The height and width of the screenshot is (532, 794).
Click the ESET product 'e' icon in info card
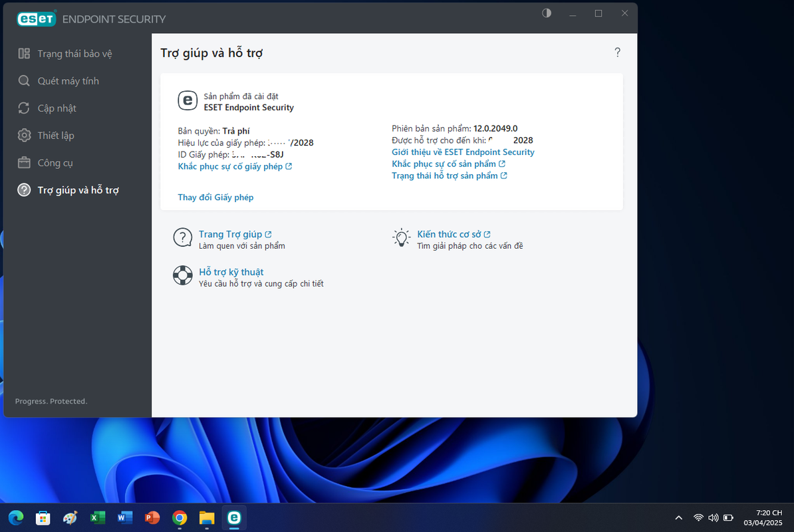(x=188, y=100)
